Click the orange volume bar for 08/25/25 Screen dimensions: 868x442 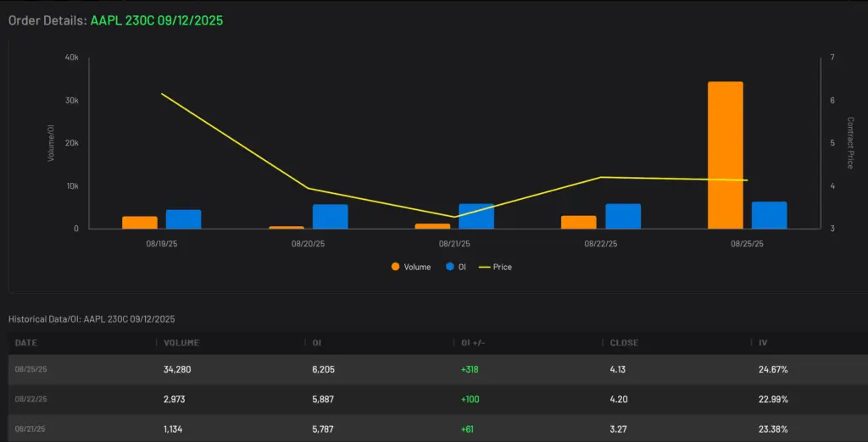(726, 155)
